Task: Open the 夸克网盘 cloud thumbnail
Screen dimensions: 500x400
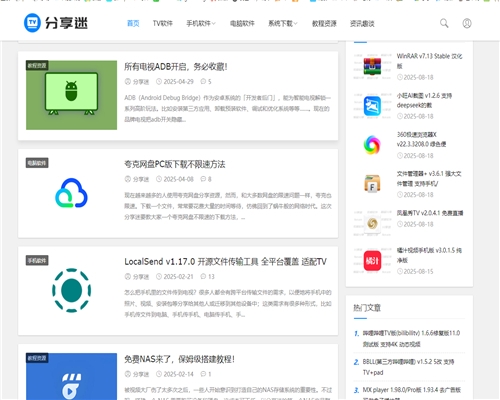Action: click(71, 193)
